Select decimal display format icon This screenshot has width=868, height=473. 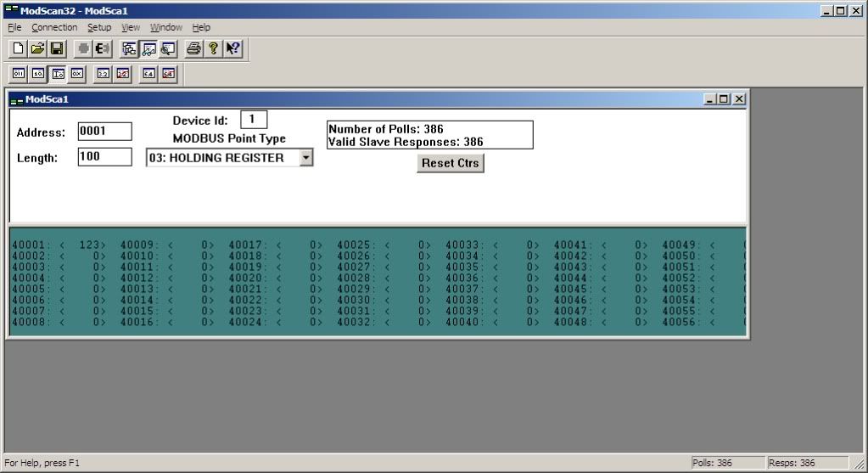pyautogui.click(x=38, y=74)
